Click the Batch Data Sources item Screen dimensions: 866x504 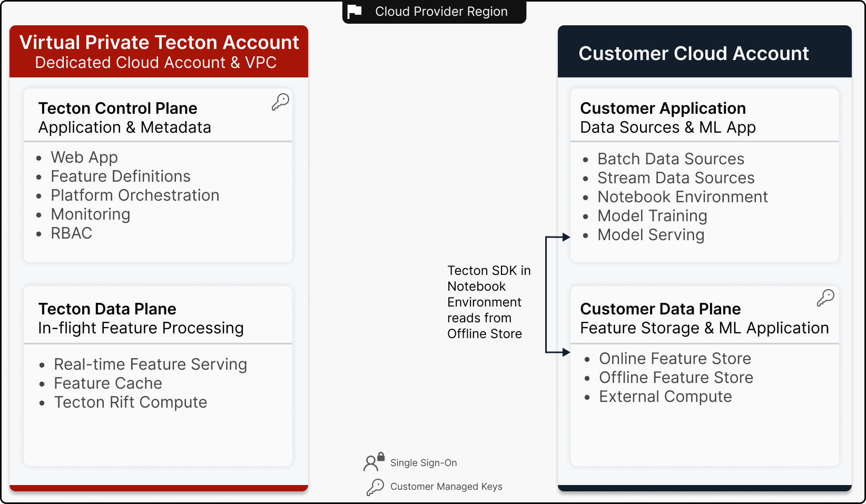tap(671, 159)
